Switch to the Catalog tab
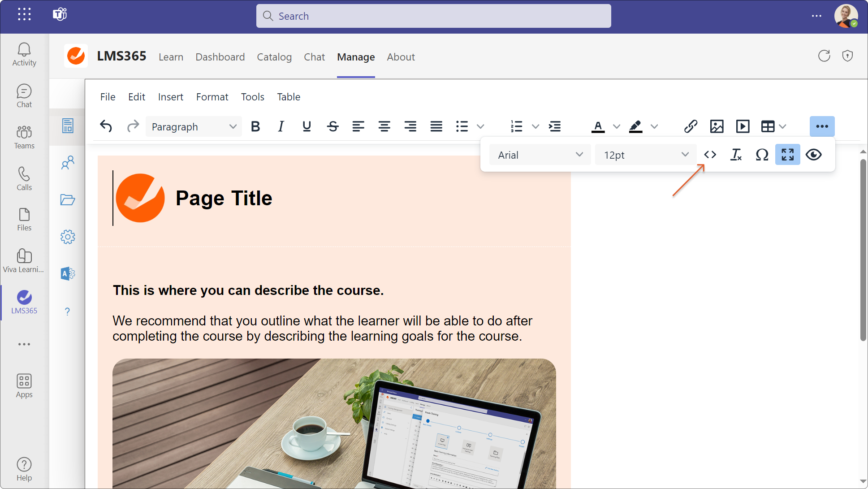Screen dimensions: 868x489 (x=274, y=57)
